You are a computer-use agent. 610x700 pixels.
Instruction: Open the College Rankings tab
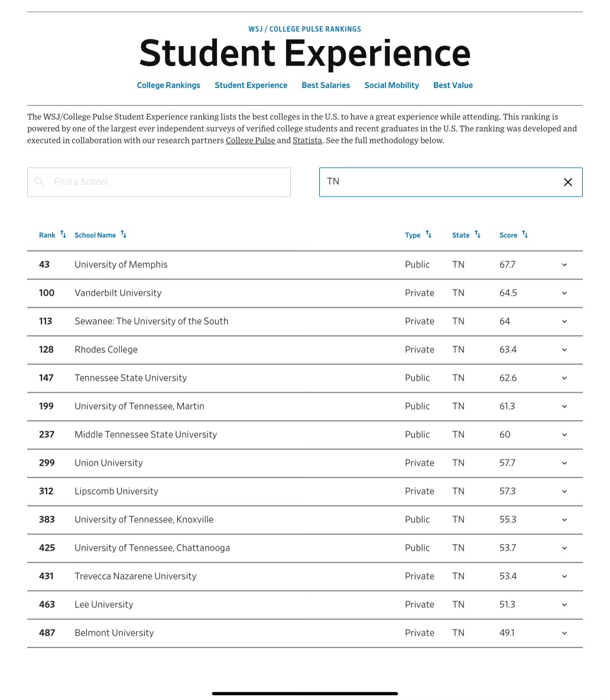pyautogui.click(x=168, y=85)
